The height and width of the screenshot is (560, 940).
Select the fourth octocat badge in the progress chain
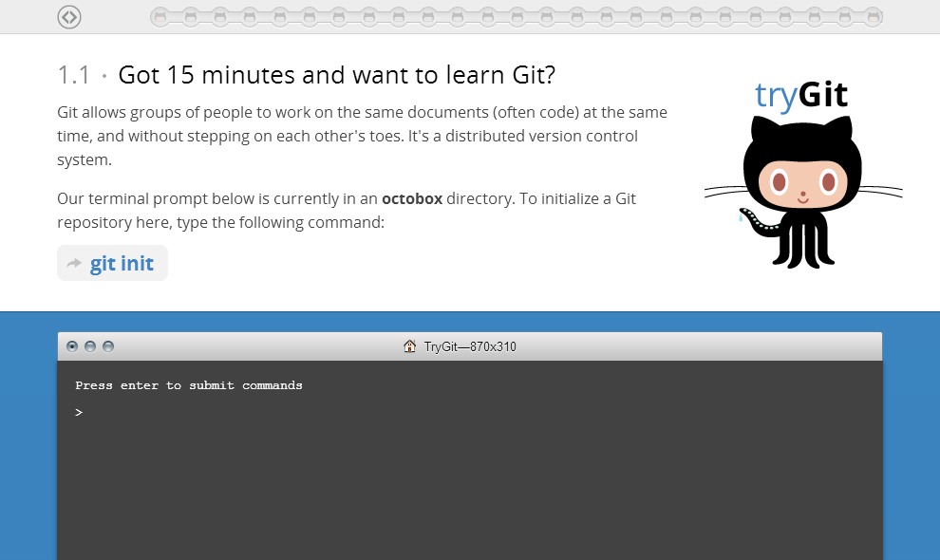(250, 17)
